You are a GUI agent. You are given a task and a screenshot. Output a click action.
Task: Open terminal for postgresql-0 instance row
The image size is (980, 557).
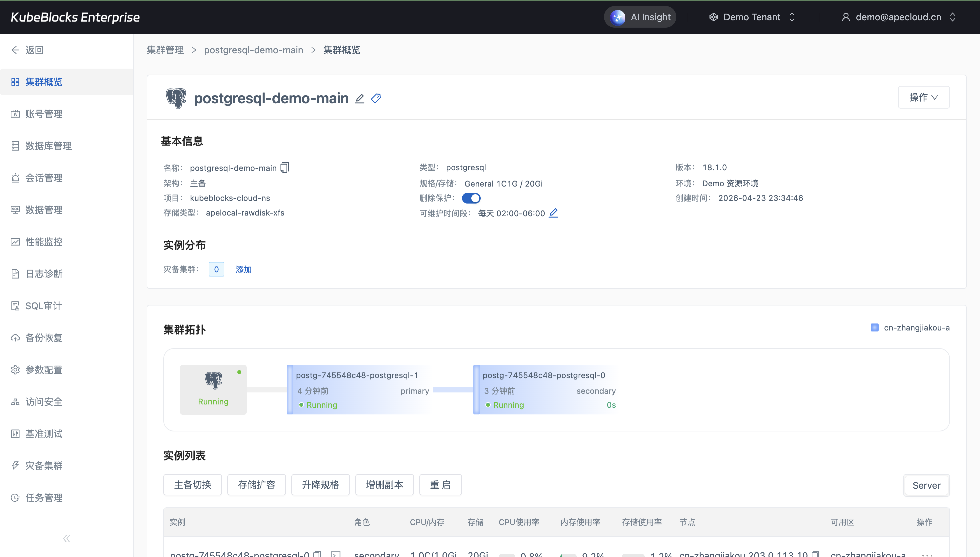336,554
